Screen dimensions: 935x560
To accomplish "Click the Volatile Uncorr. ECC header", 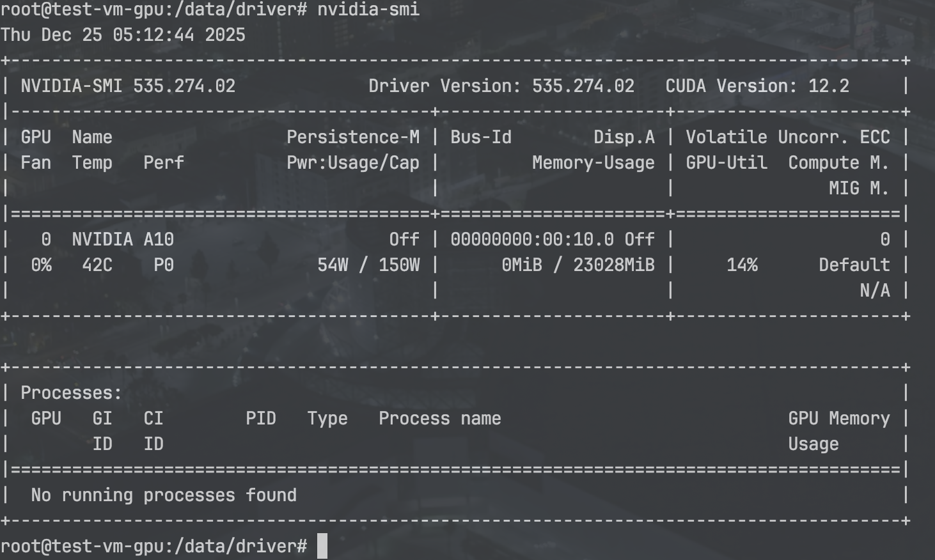I will tap(788, 137).
